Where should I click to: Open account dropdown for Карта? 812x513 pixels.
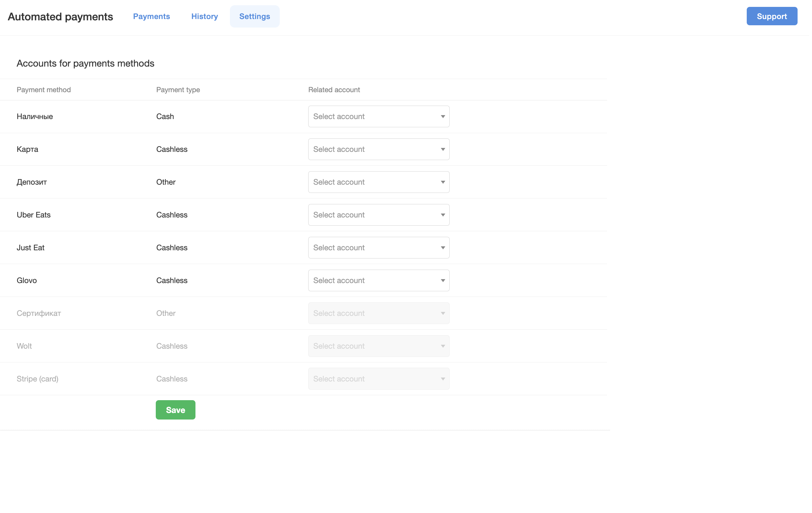point(378,149)
